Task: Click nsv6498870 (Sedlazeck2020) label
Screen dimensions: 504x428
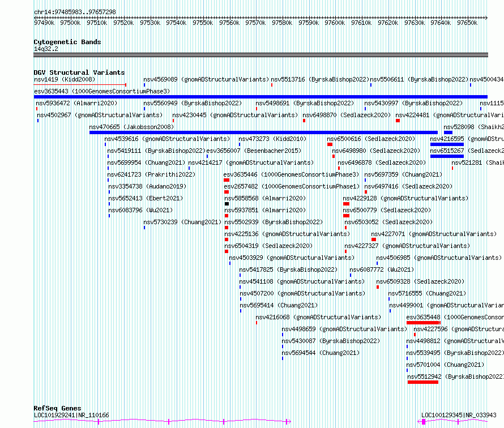Action: coord(347,115)
